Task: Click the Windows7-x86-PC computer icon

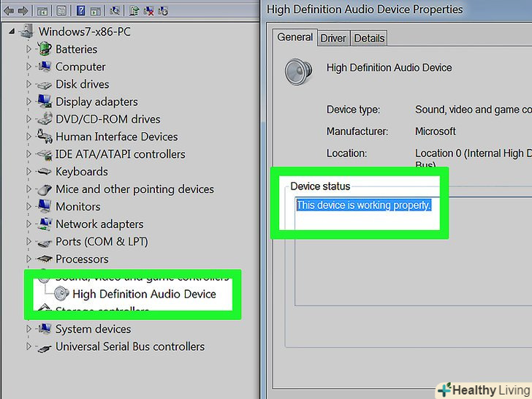Action: (27, 31)
